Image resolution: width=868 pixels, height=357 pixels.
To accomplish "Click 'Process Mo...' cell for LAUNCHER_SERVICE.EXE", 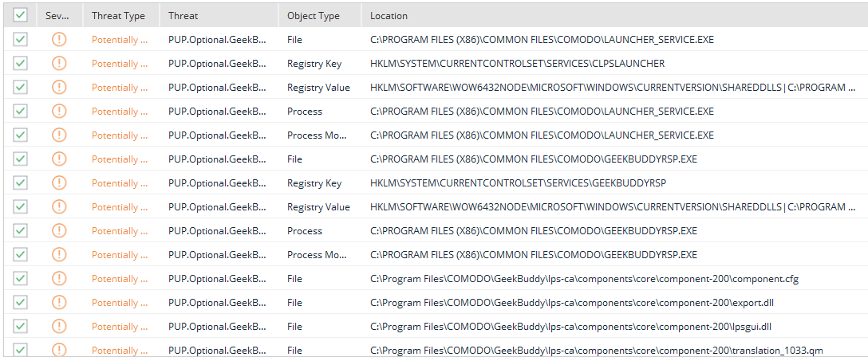I will 318,135.
